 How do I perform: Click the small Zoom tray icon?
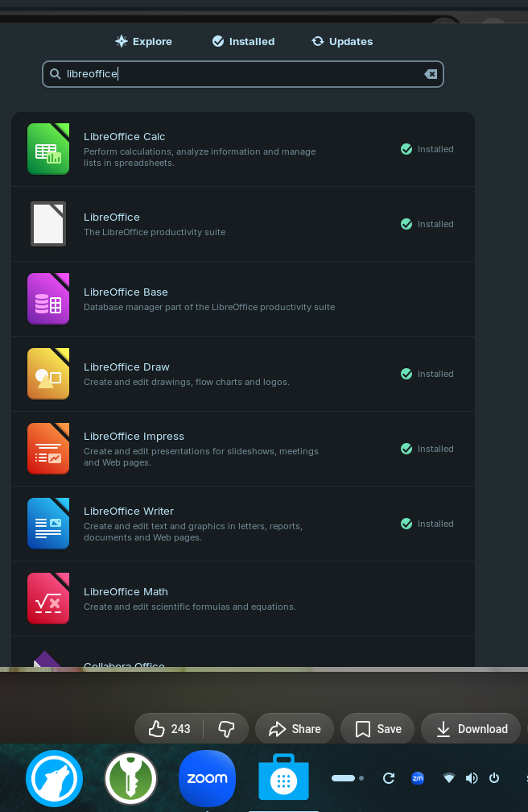coord(418,778)
